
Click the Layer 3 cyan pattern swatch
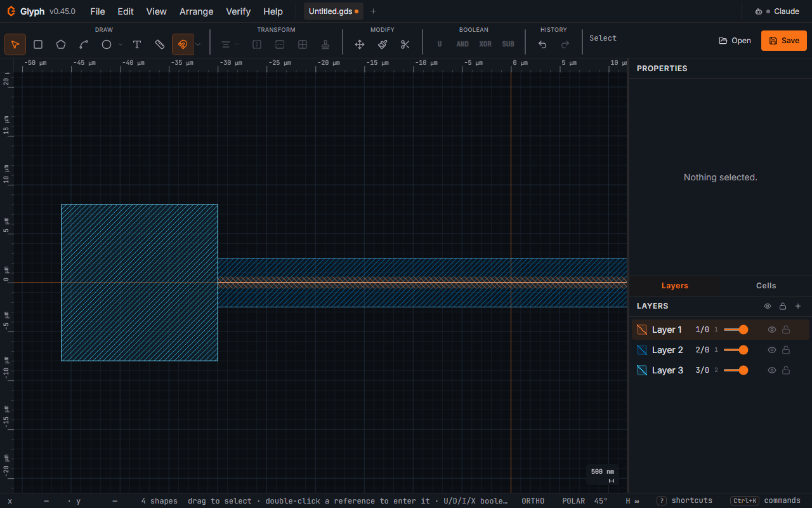coord(642,370)
